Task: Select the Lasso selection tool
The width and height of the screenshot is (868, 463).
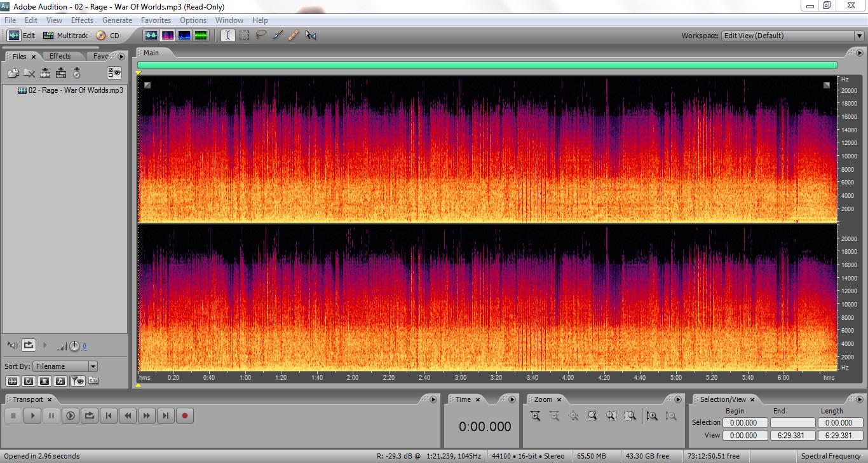Action: [261, 36]
